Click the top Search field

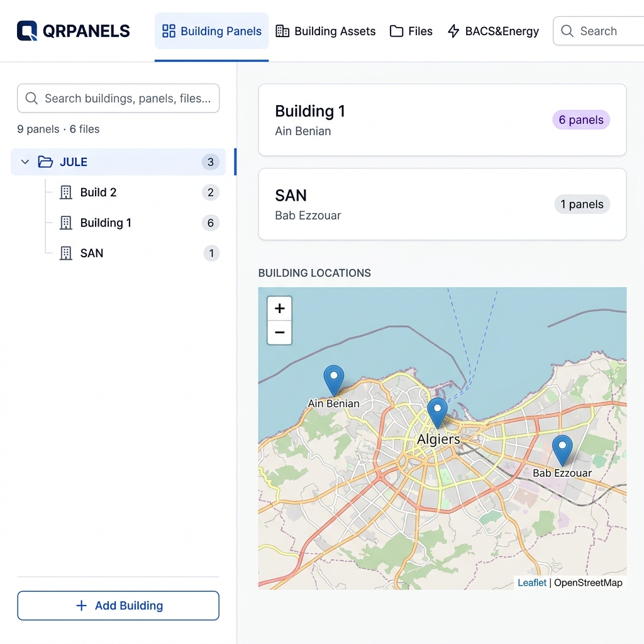tap(599, 31)
